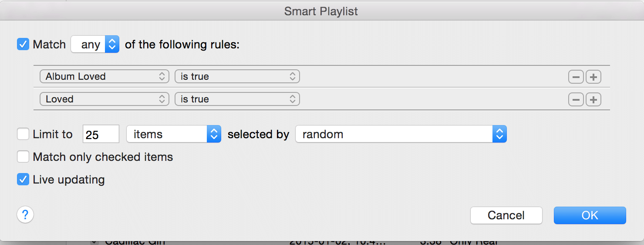This screenshot has width=644, height=245.
Task: Add rule after Album Loved with plus
Action: [x=593, y=77]
